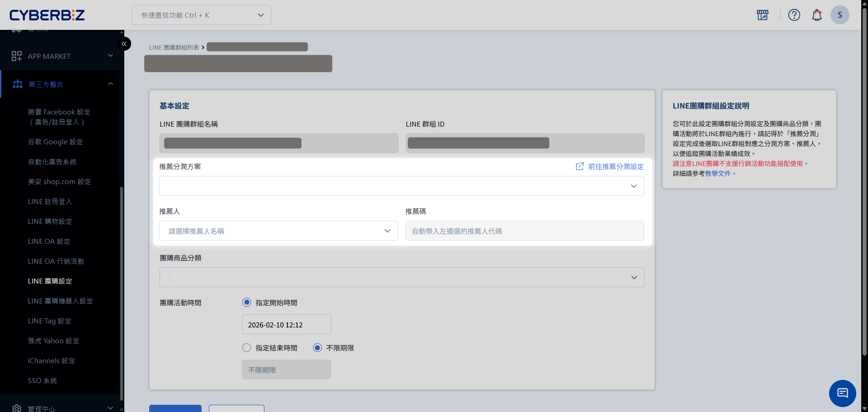Click the help question mark icon
This screenshot has height=412, width=868.
point(794,15)
